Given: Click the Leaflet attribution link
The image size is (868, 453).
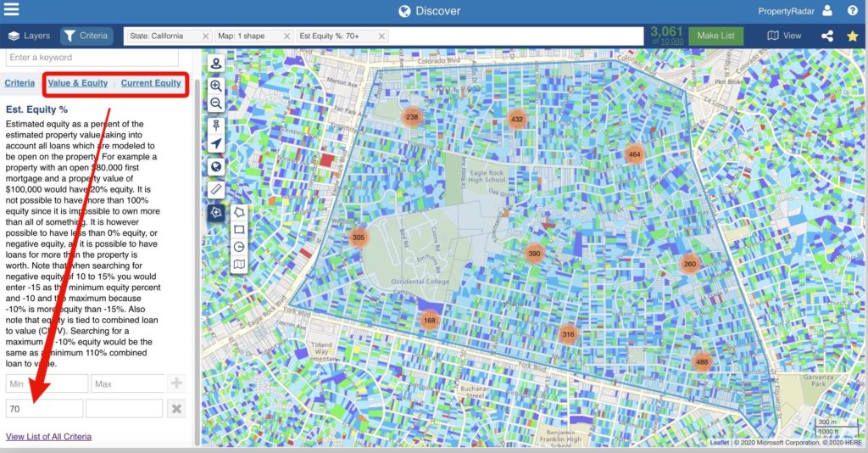Looking at the screenshot, I should [x=719, y=443].
